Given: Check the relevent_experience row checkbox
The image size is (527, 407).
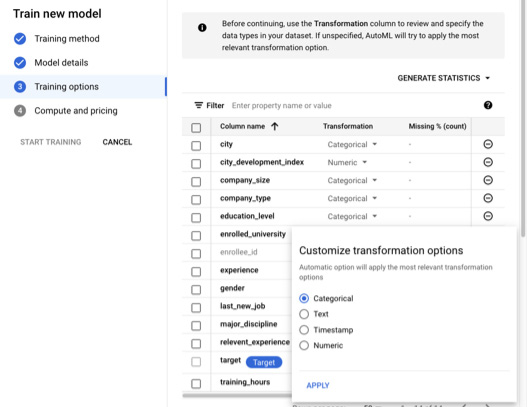Looking at the screenshot, I should pyautogui.click(x=196, y=343).
